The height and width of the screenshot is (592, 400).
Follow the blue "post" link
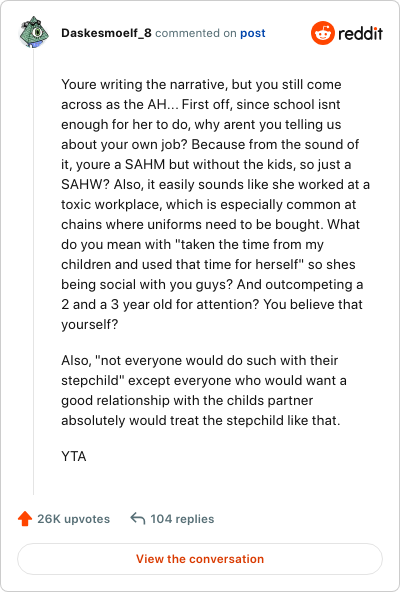coord(253,33)
